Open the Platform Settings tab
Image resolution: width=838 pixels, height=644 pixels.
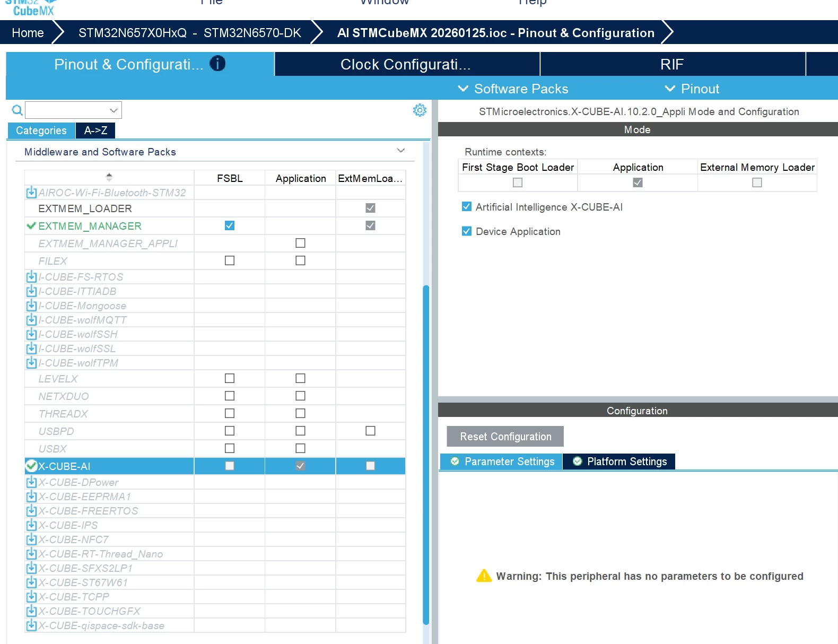click(619, 462)
